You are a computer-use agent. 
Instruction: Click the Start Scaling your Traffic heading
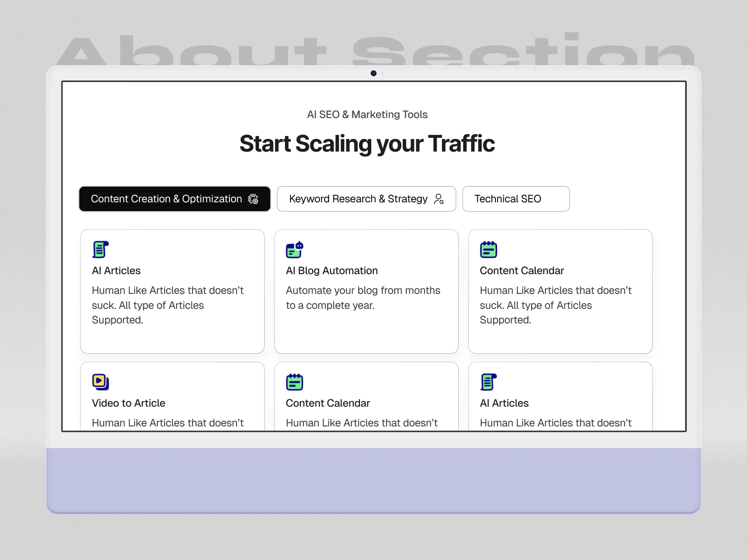367,143
